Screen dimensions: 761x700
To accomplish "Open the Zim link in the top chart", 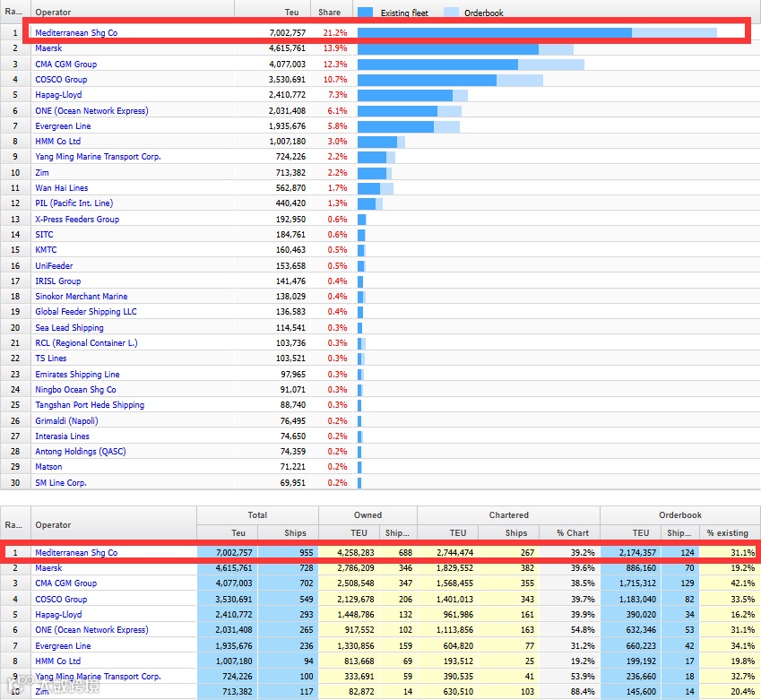I will (42, 172).
